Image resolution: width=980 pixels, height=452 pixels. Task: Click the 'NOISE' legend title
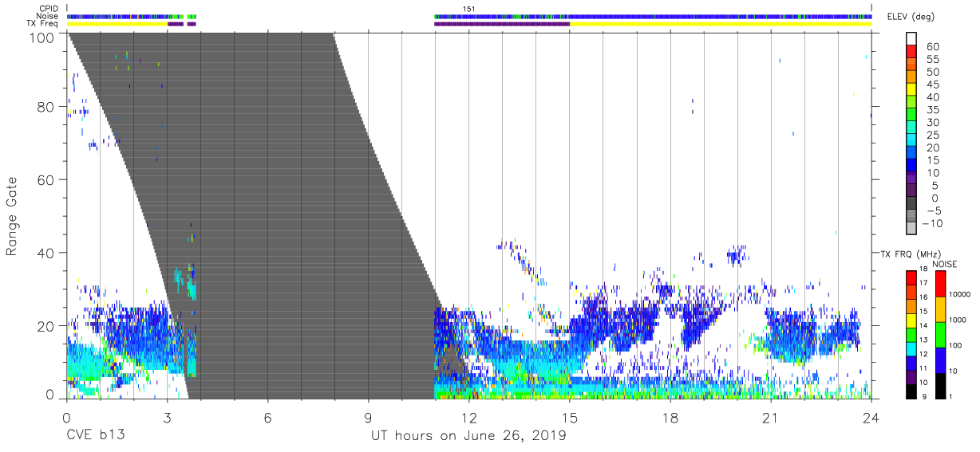pos(945,265)
